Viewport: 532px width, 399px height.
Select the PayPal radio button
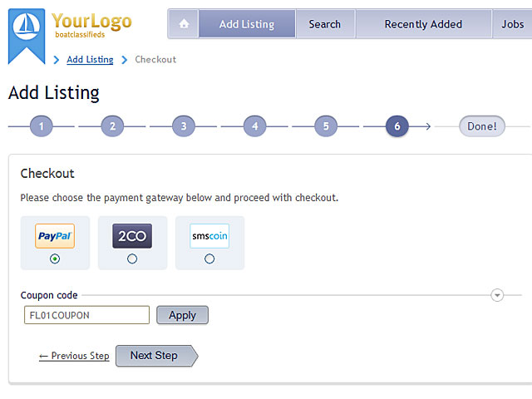point(55,259)
